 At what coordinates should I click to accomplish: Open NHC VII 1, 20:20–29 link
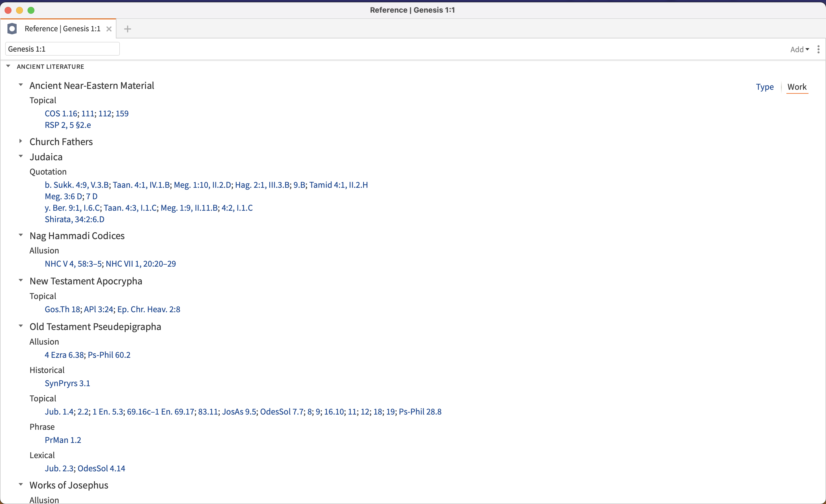pos(141,264)
